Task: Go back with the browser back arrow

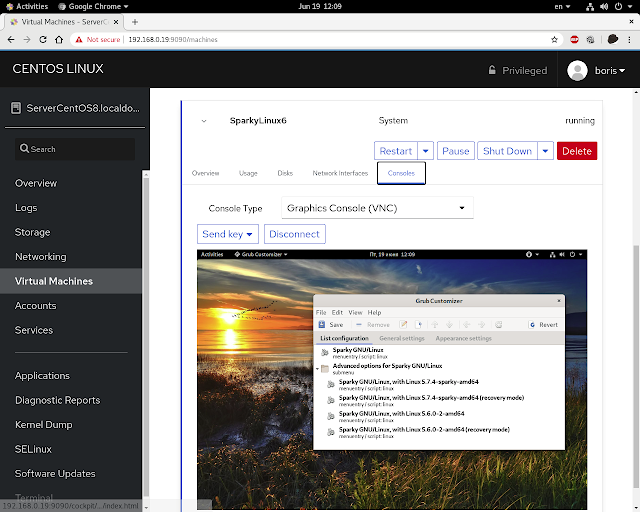Action: coord(11,40)
